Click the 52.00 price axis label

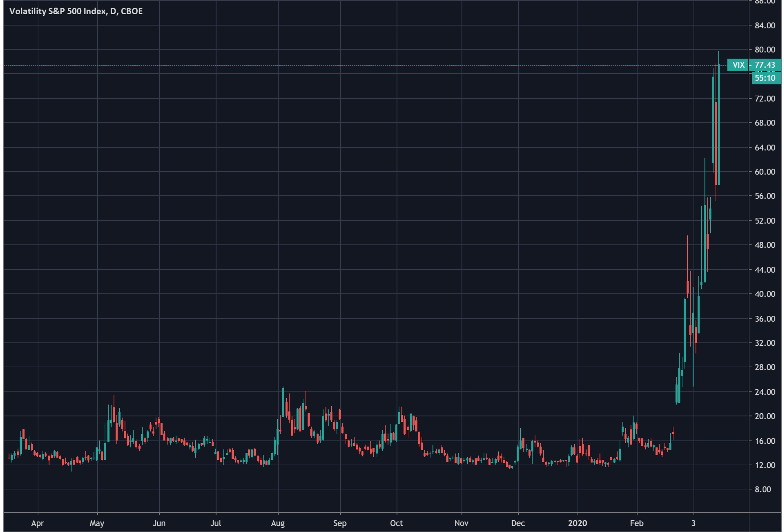[x=765, y=221]
